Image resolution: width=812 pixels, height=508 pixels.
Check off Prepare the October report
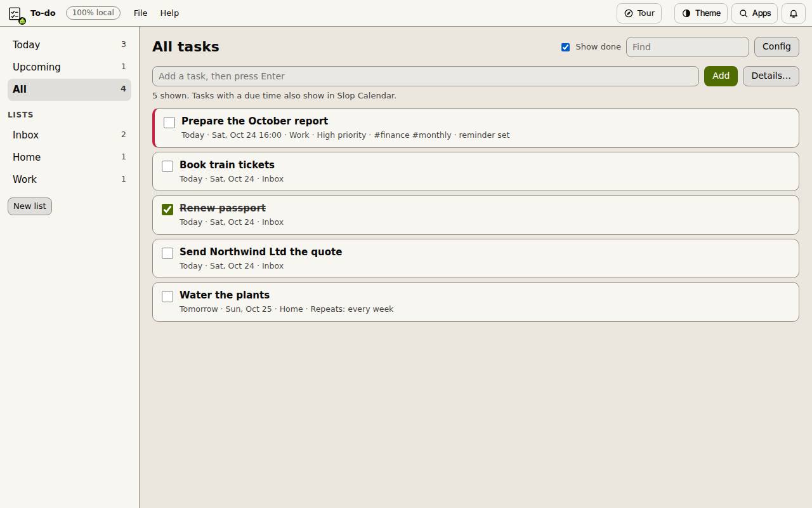(169, 123)
